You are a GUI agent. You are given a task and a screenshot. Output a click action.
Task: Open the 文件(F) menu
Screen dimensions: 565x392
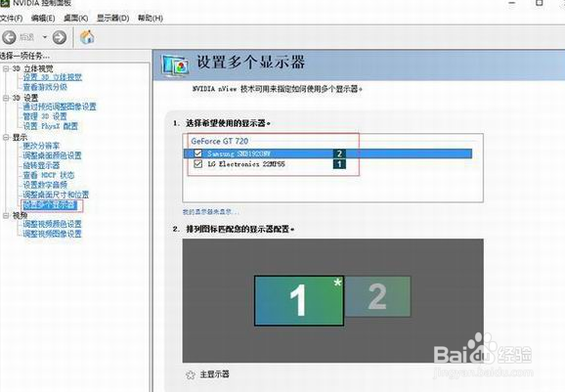coord(11,18)
